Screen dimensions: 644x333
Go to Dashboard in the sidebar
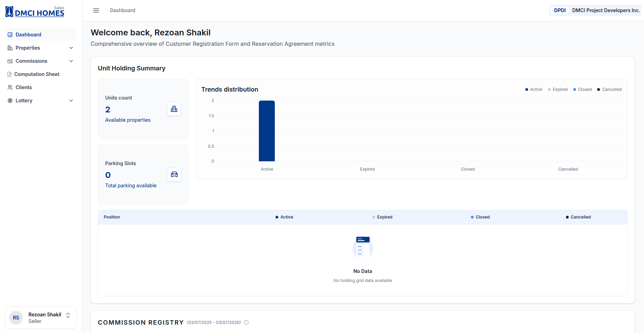pos(41,35)
